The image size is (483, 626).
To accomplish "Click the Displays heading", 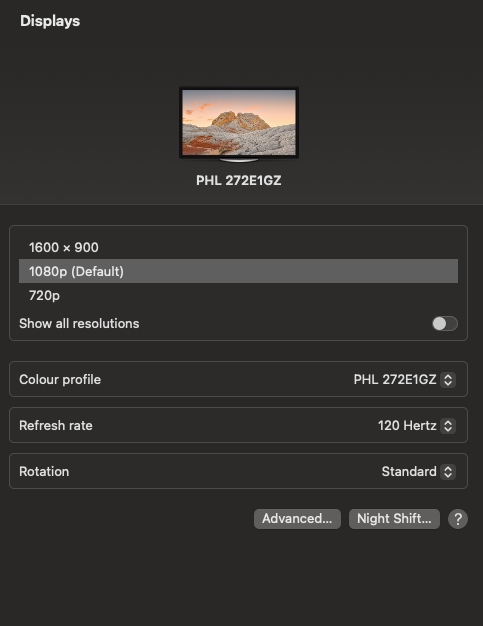I will pyautogui.click(x=50, y=21).
